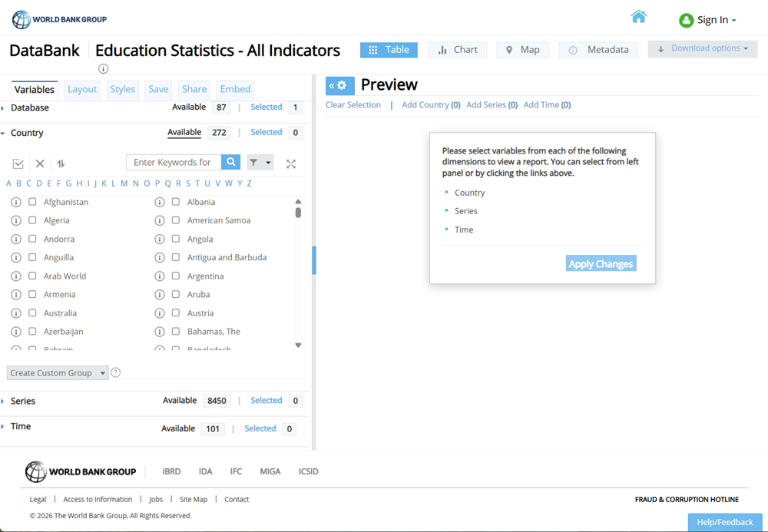The width and height of the screenshot is (768, 532).
Task: Open the Metadata view
Action: click(598, 50)
